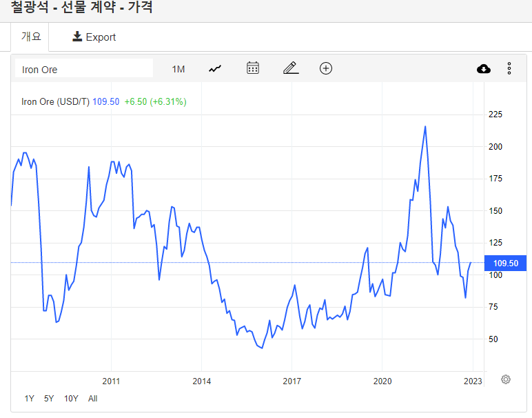Screen dimensions: 532x418
Task: Click the 175 y-axis label
Action: [495, 179]
